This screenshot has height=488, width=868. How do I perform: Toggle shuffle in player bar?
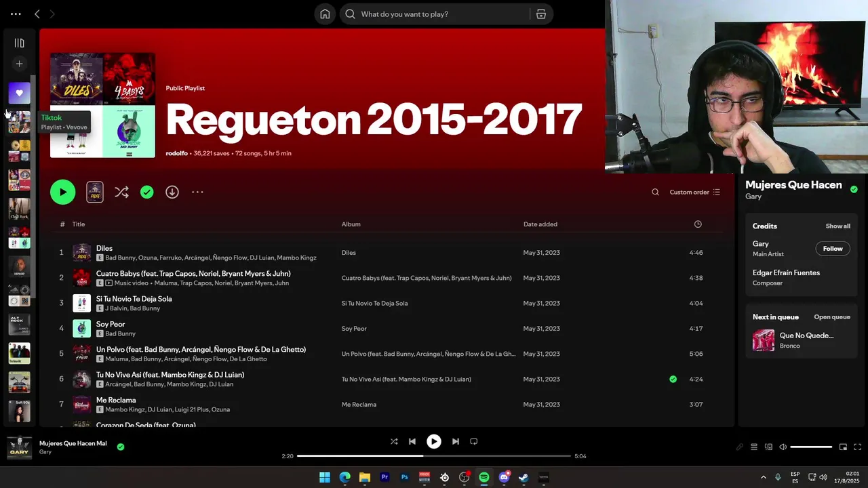click(x=394, y=441)
